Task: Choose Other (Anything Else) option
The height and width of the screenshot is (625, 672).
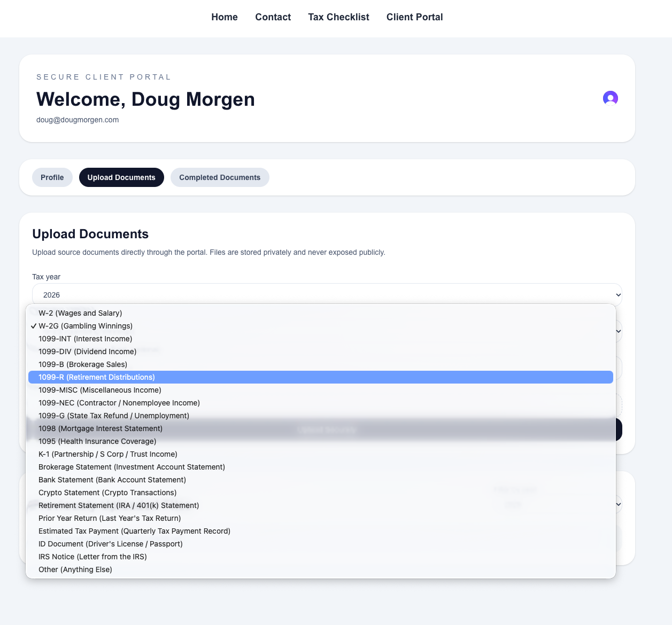Action: pos(321,569)
